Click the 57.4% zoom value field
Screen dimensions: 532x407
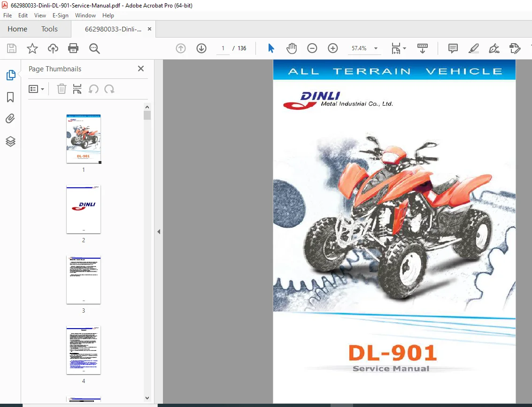point(359,48)
